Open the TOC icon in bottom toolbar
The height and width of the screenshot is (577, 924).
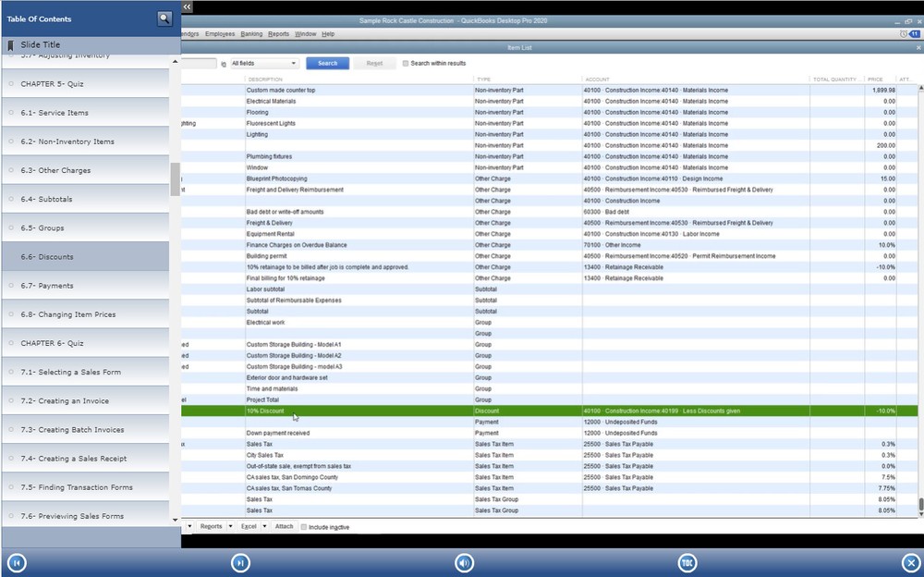click(x=687, y=561)
